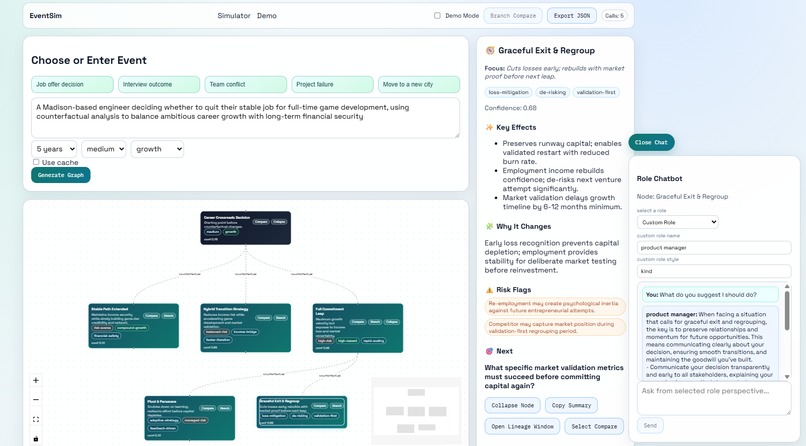Click the Export JSON button

pos(572,16)
